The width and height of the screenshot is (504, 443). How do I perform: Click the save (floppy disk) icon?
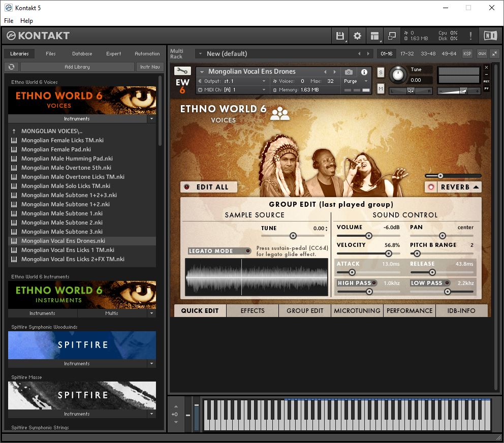point(340,36)
